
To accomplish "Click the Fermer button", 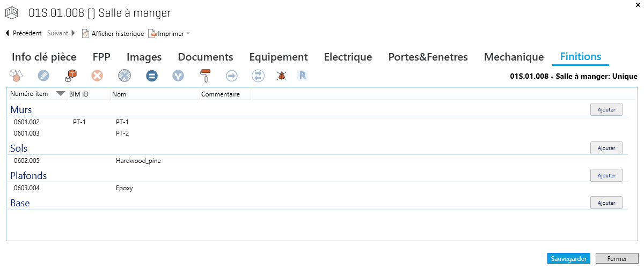I will click(617, 258).
